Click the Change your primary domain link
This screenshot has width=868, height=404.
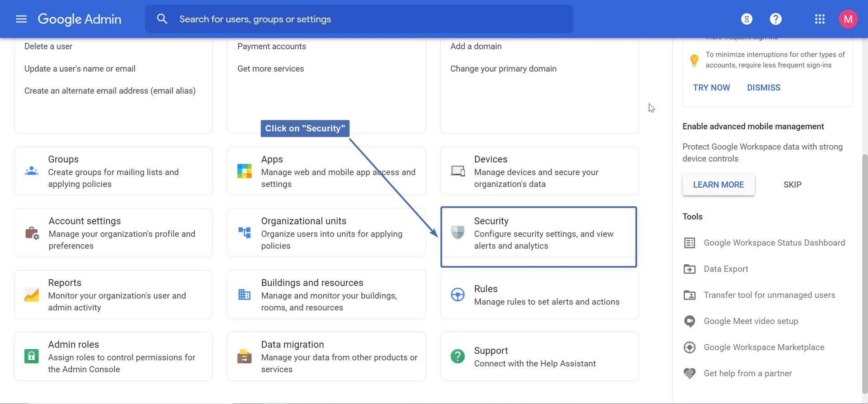tap(503, 69)
